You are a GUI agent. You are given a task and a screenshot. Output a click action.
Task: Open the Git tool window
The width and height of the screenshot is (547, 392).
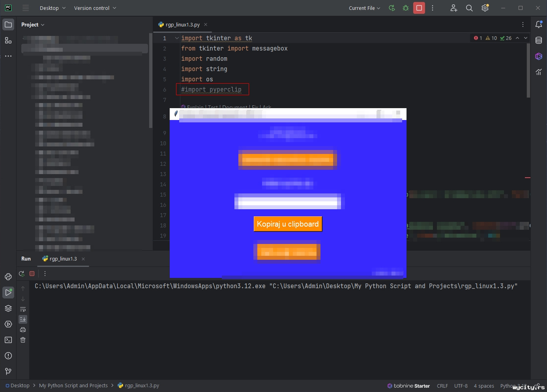pyautogui.click(x=8, y=371)
